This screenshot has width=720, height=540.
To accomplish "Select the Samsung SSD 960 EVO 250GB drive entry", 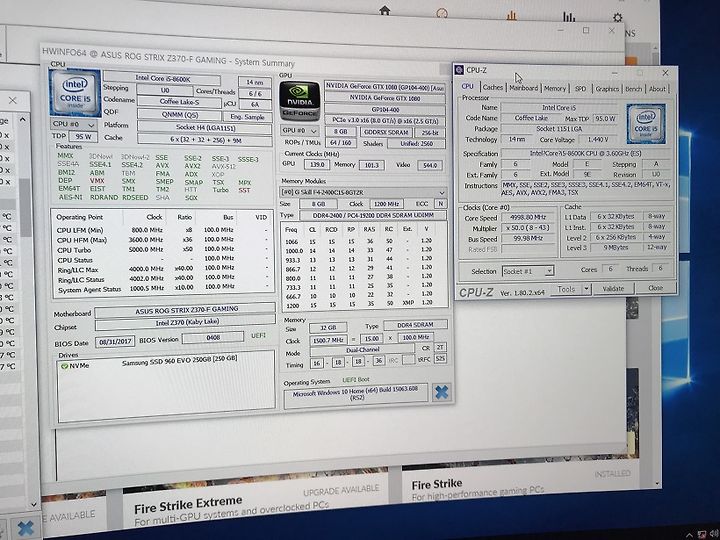I will [179, 361].
